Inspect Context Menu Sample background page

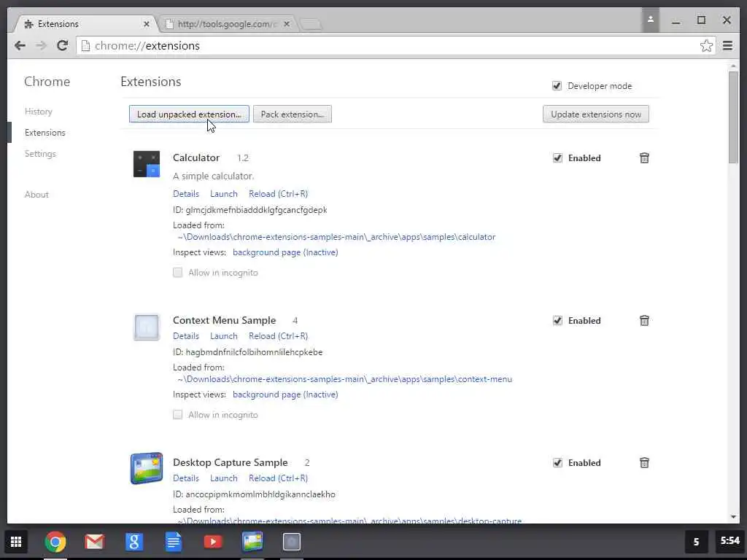[x=285, y=394]
